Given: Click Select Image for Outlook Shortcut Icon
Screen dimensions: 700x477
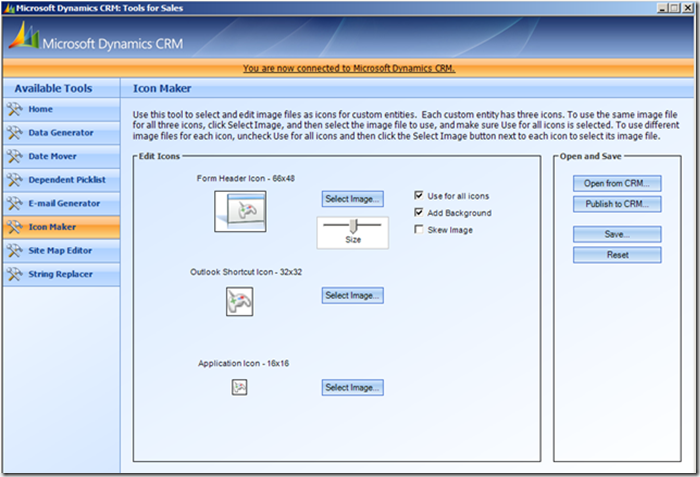Looking at the screenshot, I should pyautogui.click(x=352, y=295).
